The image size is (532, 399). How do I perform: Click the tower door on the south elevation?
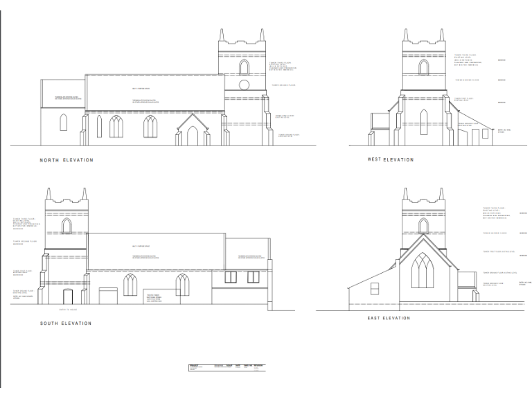point(68,296)
